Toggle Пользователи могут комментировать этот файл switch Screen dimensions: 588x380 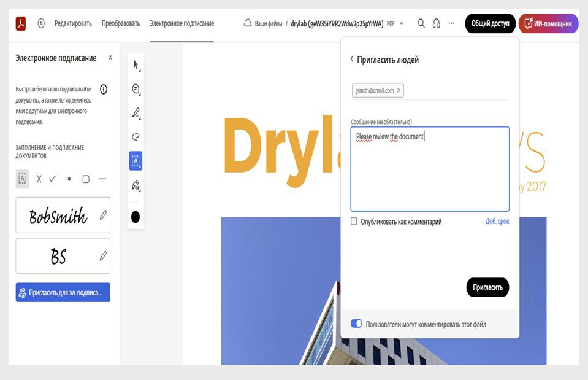pyautogui.click(x=356, y=324)
